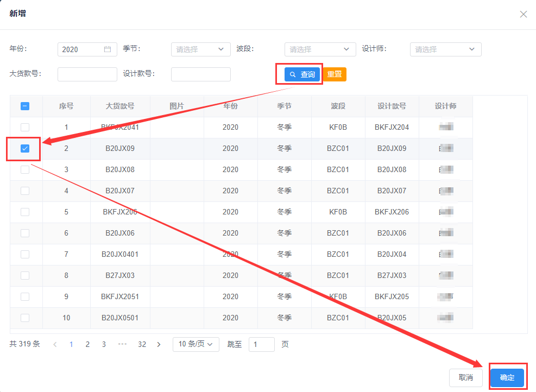Screen dimensions: 536x392
Task: Toggle the select-all checkbox in table header
Action: (x=25, y=106)
